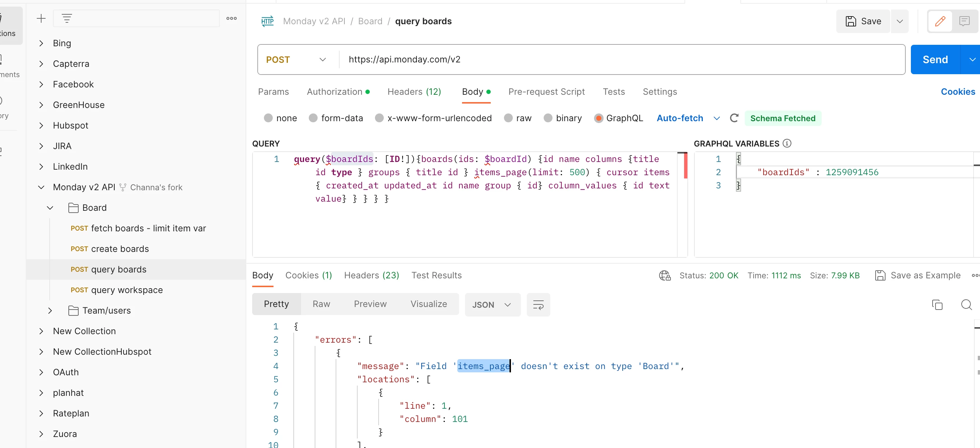Click the Save button
The image size is (980, 448).
(x=863, y=21)
